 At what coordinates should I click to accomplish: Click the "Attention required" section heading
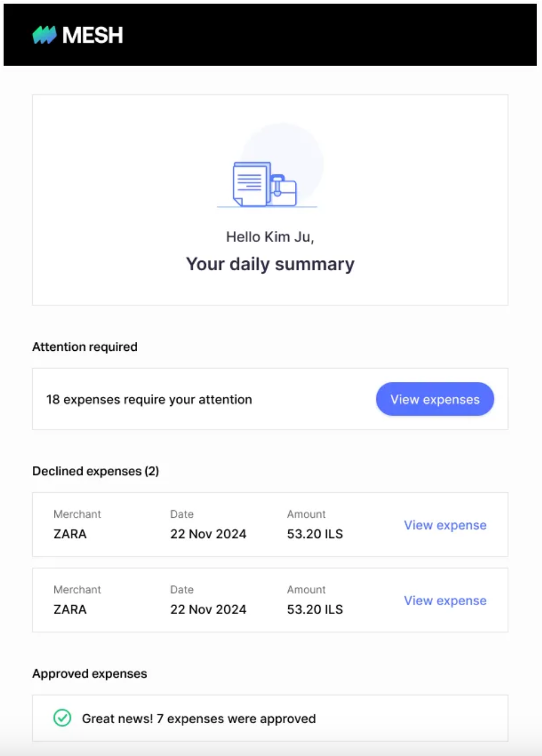pos(85,347)
